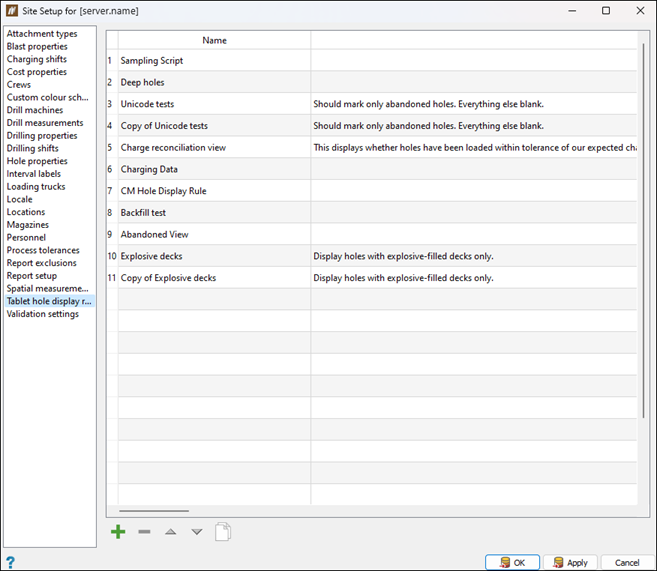
Task: Open the Validation settings category
Action: 42,314
